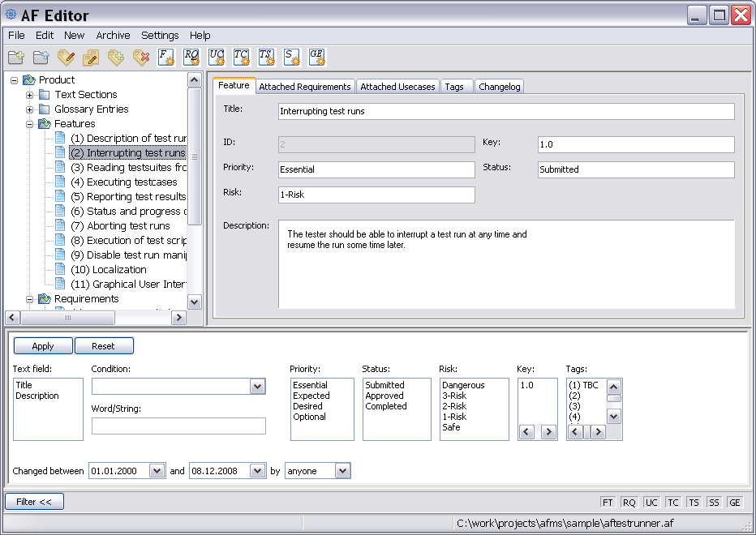Click the open folder toolbar icon
Image resolution: width=756 pixels, height=535 pixels.
click(x=41, y=57)
